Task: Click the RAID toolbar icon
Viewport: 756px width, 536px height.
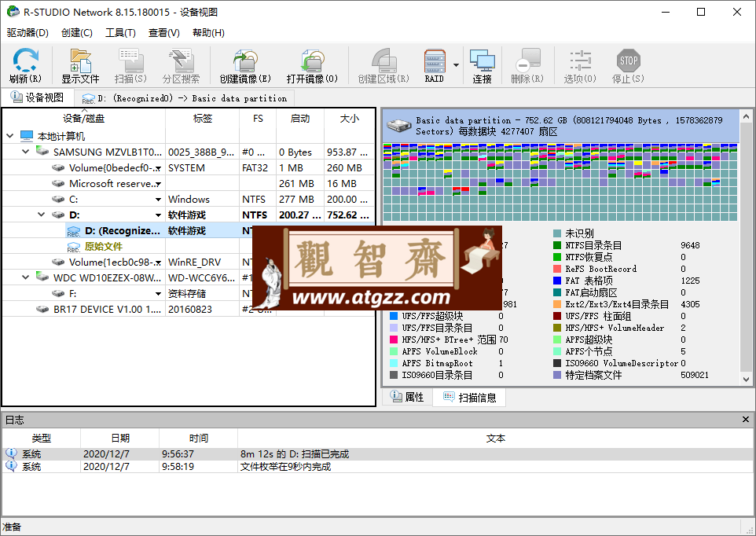Action: [x=434, y=65]
